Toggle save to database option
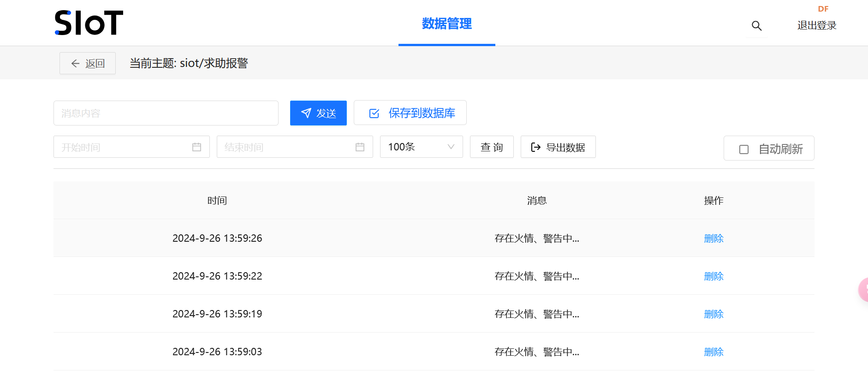Screen dimensions: 868x382 pos(410,113)
